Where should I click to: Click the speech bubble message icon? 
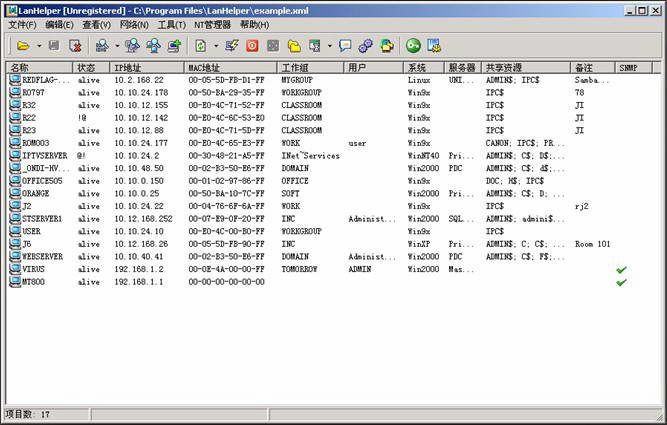(x=345, y=46)
